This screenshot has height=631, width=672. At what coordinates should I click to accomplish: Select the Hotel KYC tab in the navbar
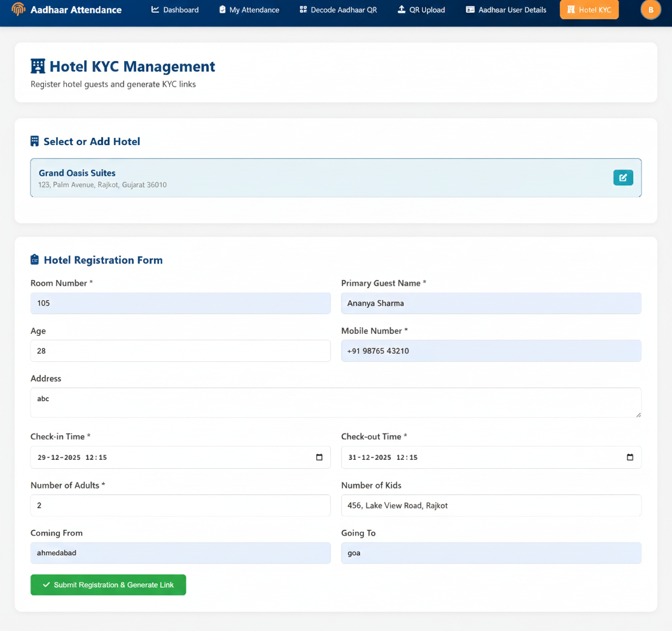(x=589, y=10)
